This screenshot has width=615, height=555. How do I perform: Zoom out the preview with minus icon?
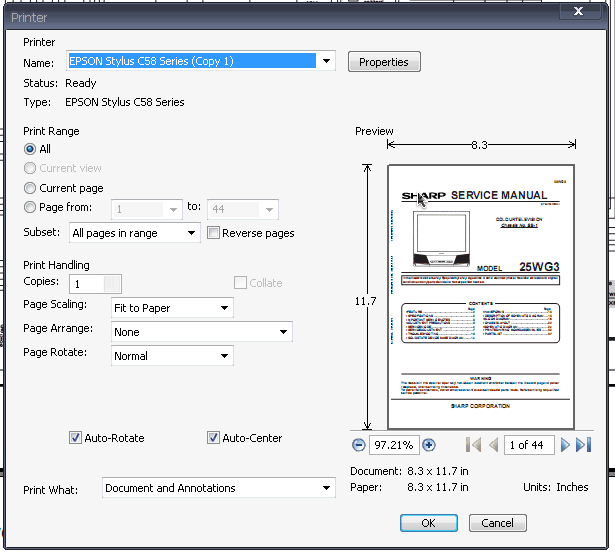point(358,445)
